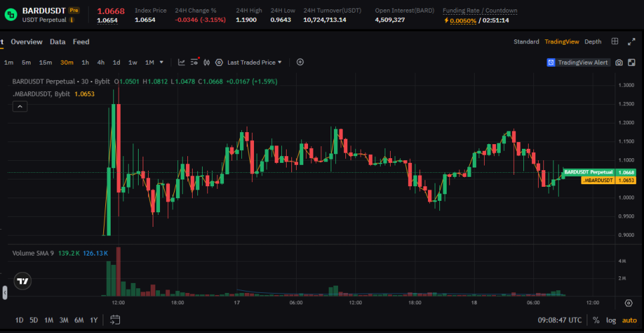
Task: Click the Pre market badge
Action: pos(74,10)
